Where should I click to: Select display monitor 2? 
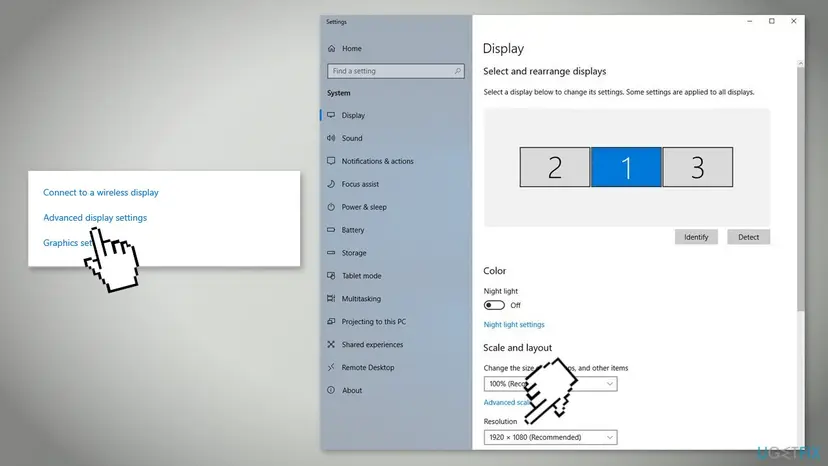point(554,167)
